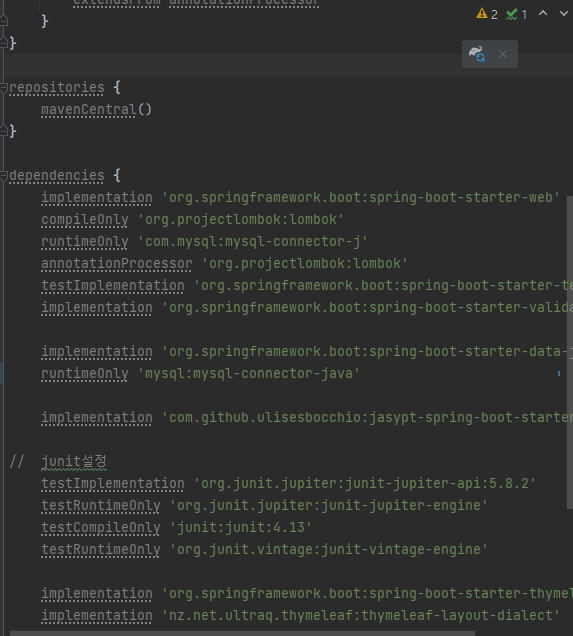Click the 'mysql:mysql-connector-java' string
The height and width of the screenshot is (636, 573).
click(249, 373)
